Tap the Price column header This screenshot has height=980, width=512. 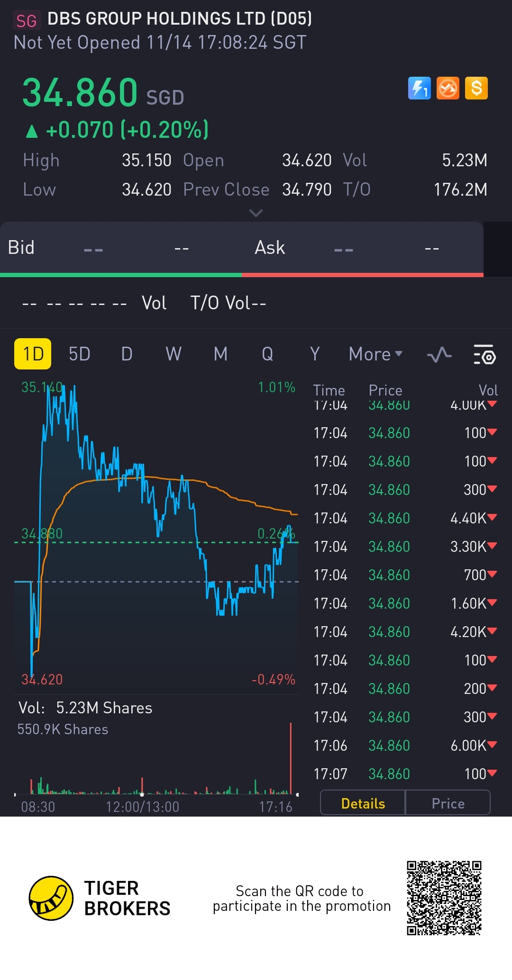(x=385, y=390)
